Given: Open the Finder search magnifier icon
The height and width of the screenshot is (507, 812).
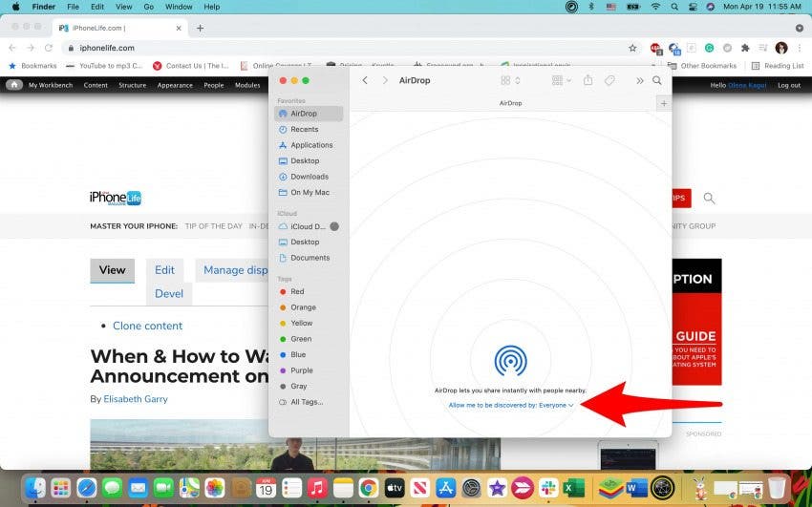Looking at the screenshot, I should [657, 81].
